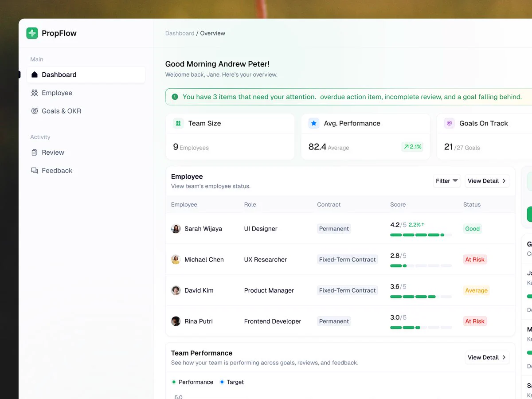This screenshot has width=532, height=399.
Task: Open the Dashboard sidebar menu item
Action: [86, 74]
